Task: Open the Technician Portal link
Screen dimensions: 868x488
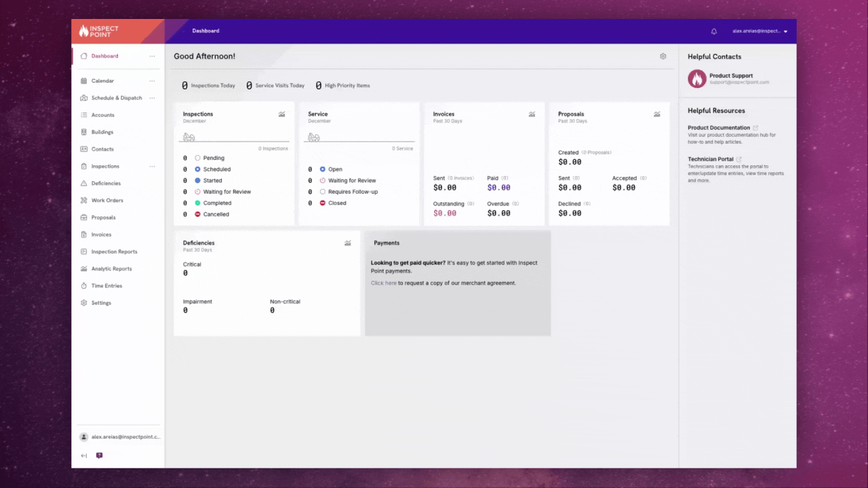Action: (711, 159)
